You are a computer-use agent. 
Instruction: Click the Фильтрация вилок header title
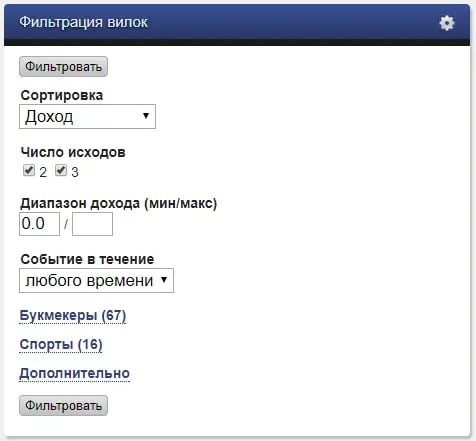point(83,23)
